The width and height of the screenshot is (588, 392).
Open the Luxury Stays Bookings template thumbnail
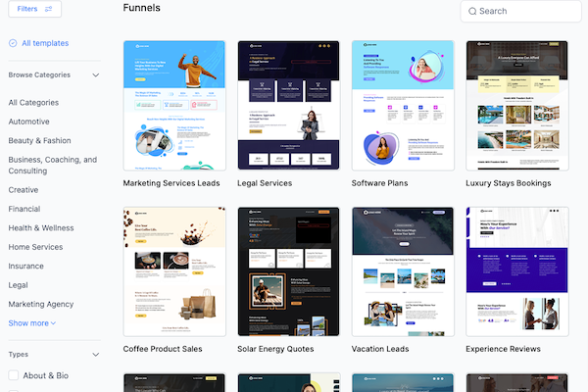pos(517,106)
